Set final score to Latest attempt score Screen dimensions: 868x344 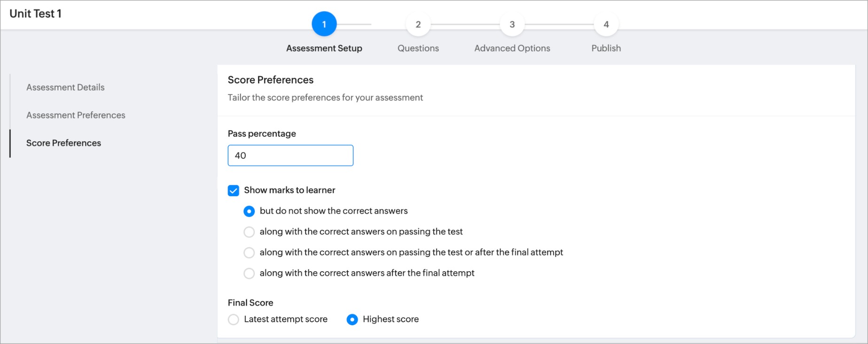(234, 320)
